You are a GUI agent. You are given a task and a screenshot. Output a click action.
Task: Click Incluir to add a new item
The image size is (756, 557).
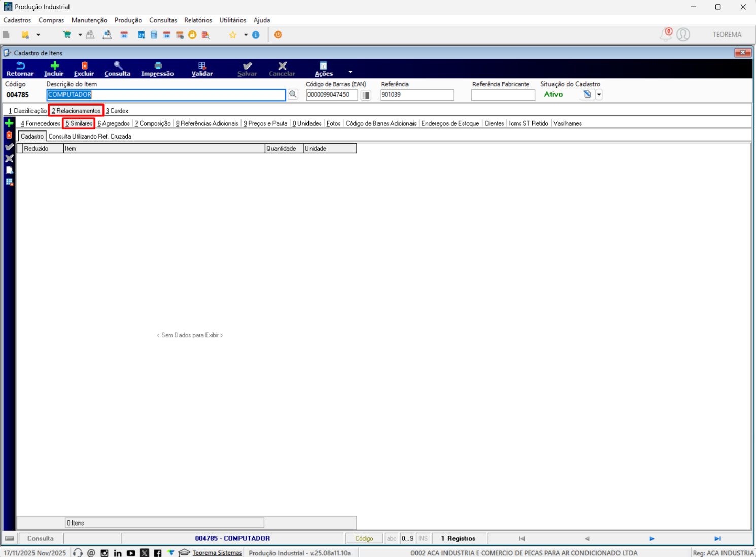pos(54,69)
